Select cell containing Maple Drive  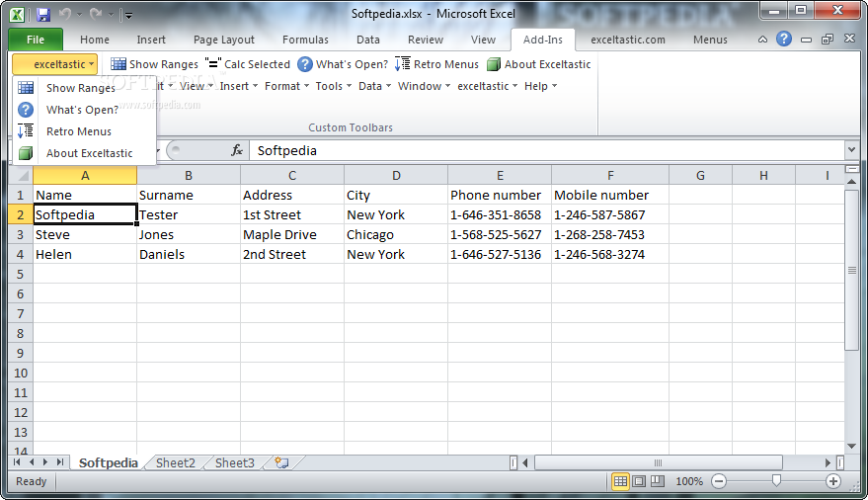pyautogui.click(x=292, y=235)
